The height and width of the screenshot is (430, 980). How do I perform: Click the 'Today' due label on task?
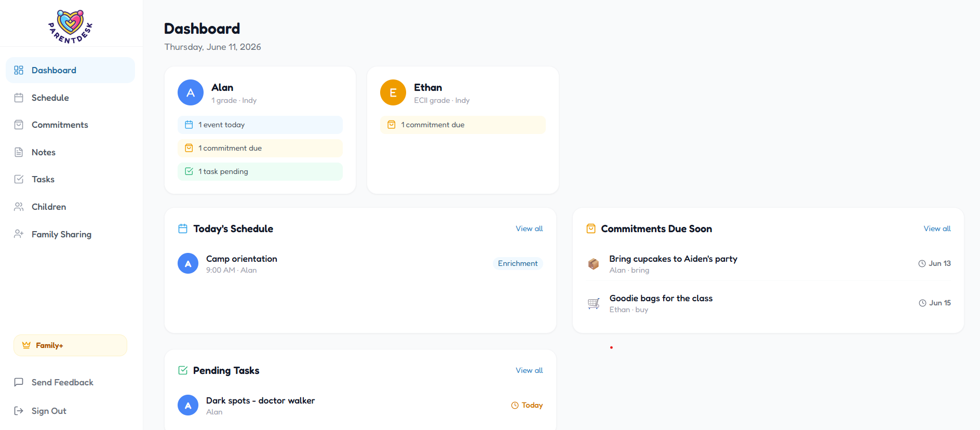(x=532, y=405)
